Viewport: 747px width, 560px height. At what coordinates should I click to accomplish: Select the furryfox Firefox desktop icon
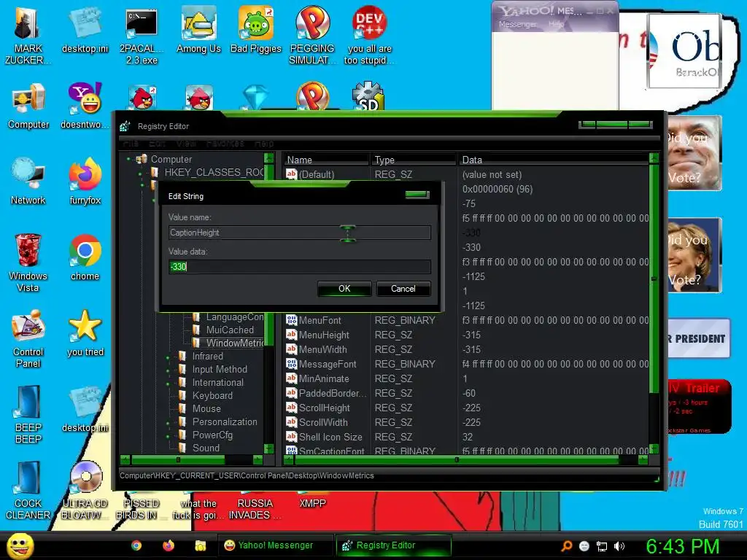coord(85,182)
